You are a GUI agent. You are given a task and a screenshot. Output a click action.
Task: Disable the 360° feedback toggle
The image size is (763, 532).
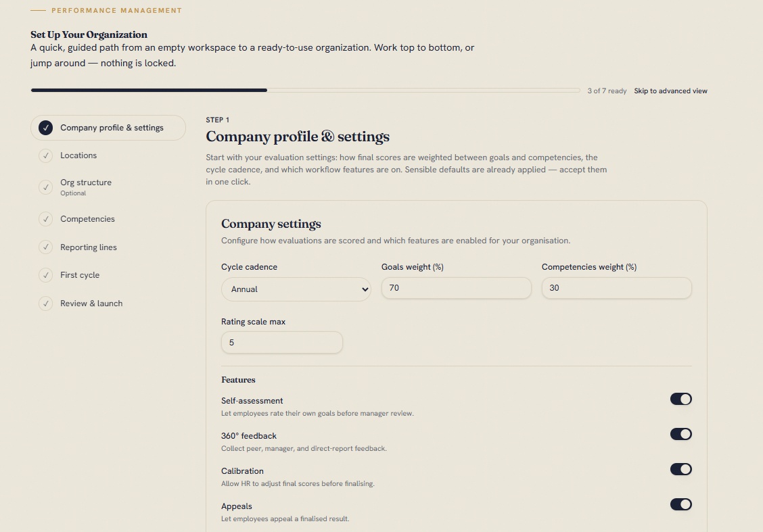tap(680, 434)
